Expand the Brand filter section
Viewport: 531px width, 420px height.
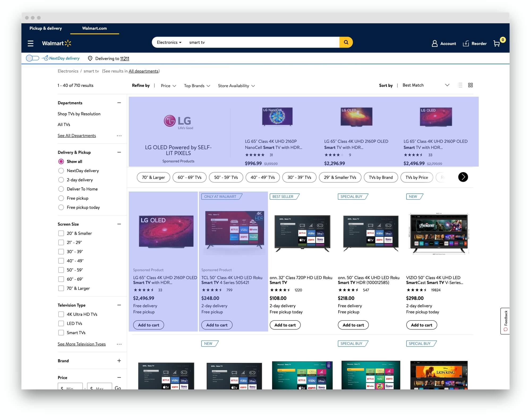pyautogui.click(x=119, y=361)
